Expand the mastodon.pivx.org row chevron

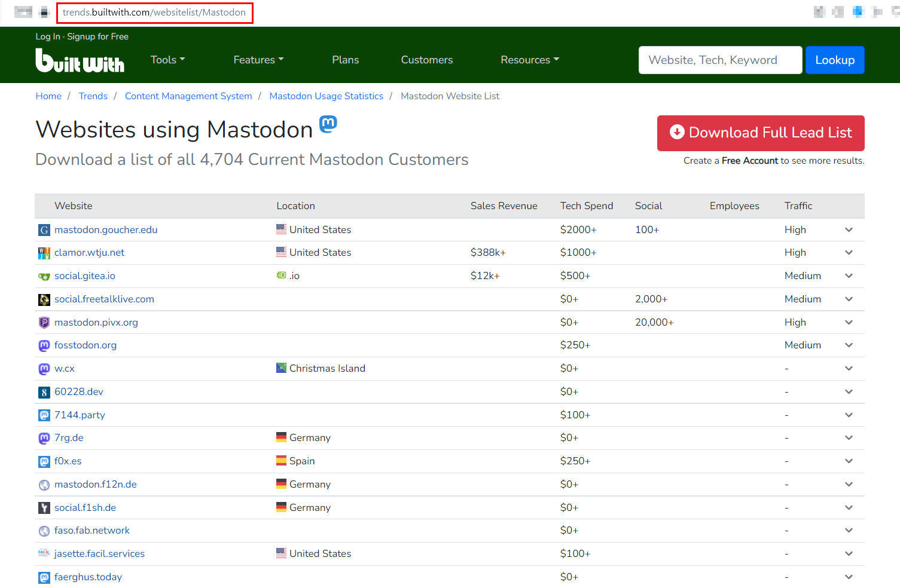(849, 322)
